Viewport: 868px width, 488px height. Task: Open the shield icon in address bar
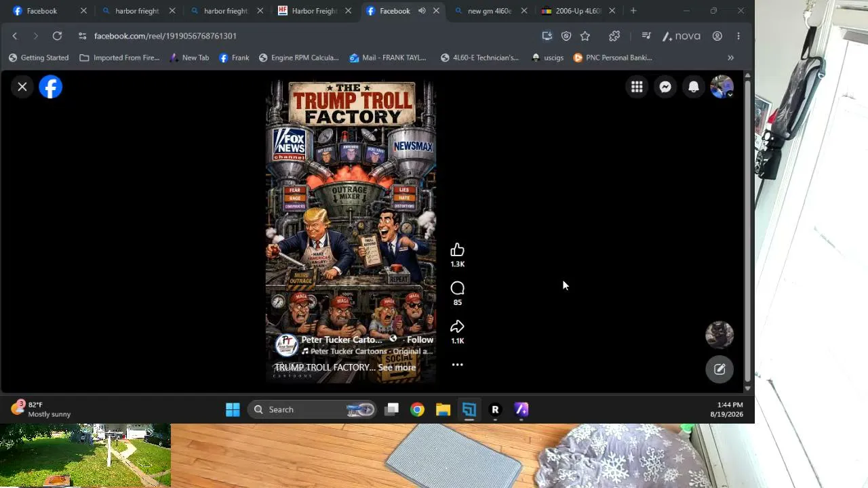pyautogui.click(x=566, y=36)
